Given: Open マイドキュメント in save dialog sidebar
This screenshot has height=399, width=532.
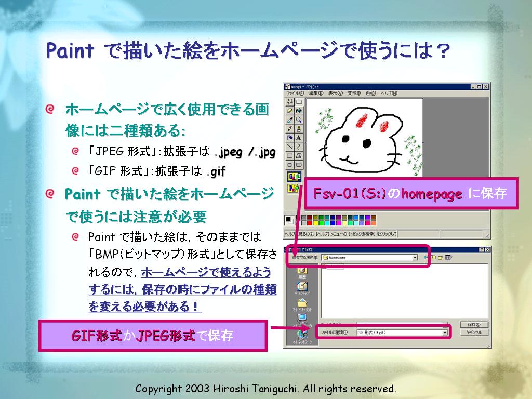Looking at the screenshot, I should click(x=302, y=304).
